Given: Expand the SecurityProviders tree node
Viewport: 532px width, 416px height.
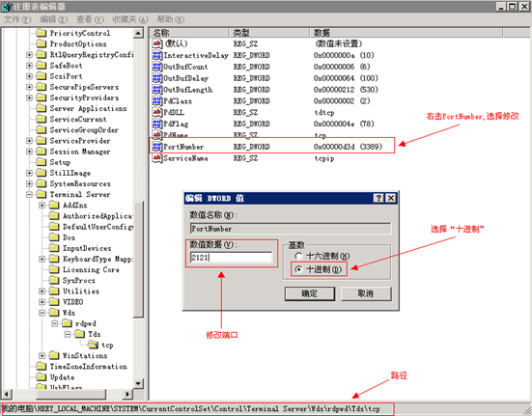Looking at the screenshot, I should tap(30, 97).
